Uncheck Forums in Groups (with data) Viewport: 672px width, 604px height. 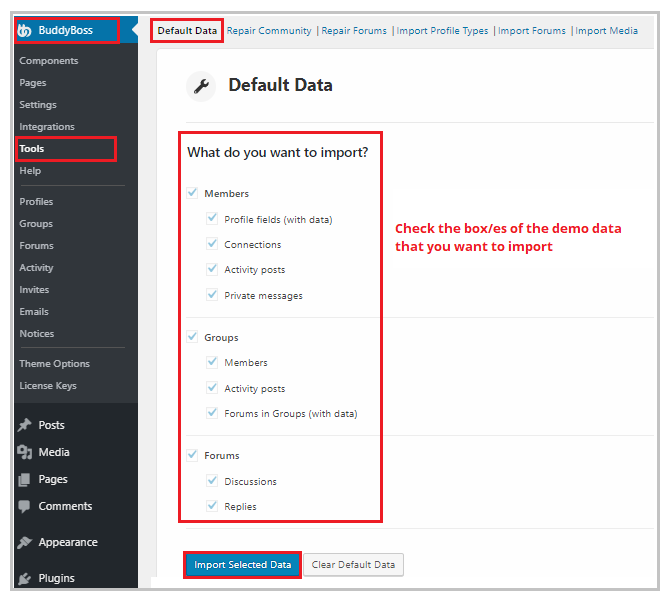212,413
